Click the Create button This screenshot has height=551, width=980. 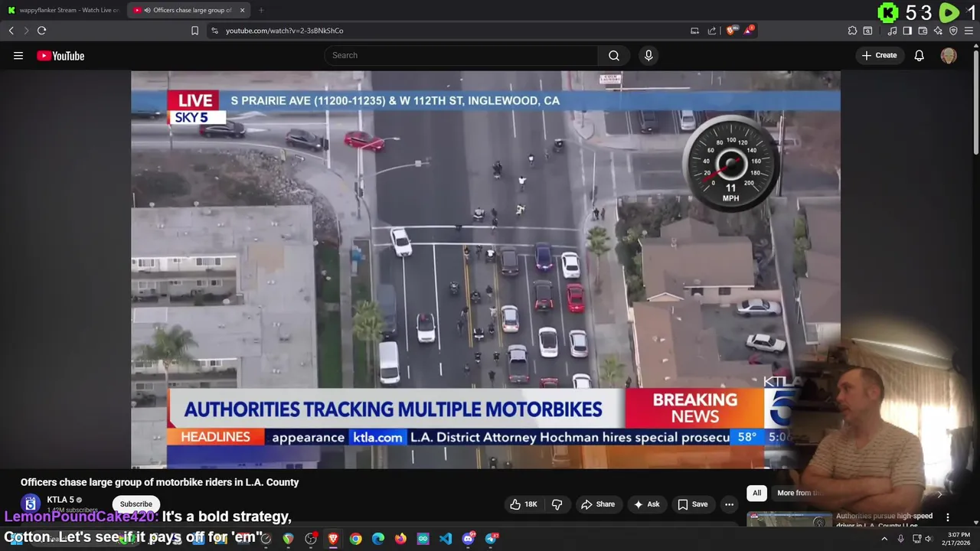[879, 55]
